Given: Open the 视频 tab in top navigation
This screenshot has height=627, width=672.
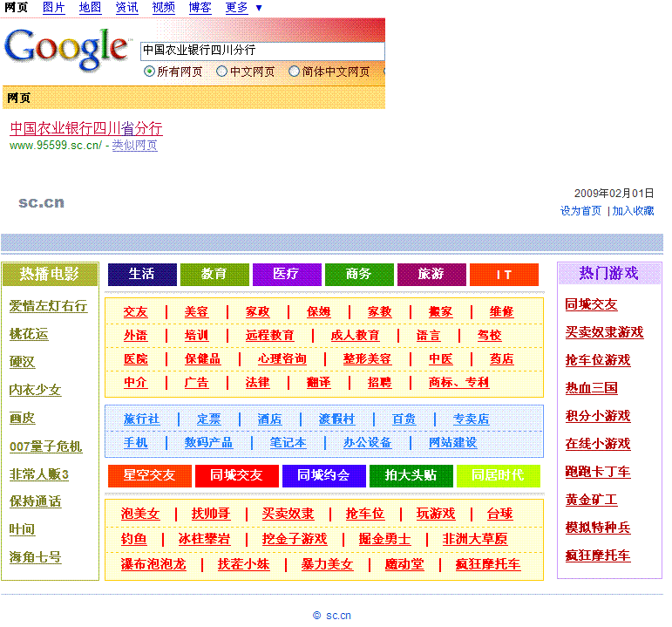Looking at the screenshot, I should point(163,8).
